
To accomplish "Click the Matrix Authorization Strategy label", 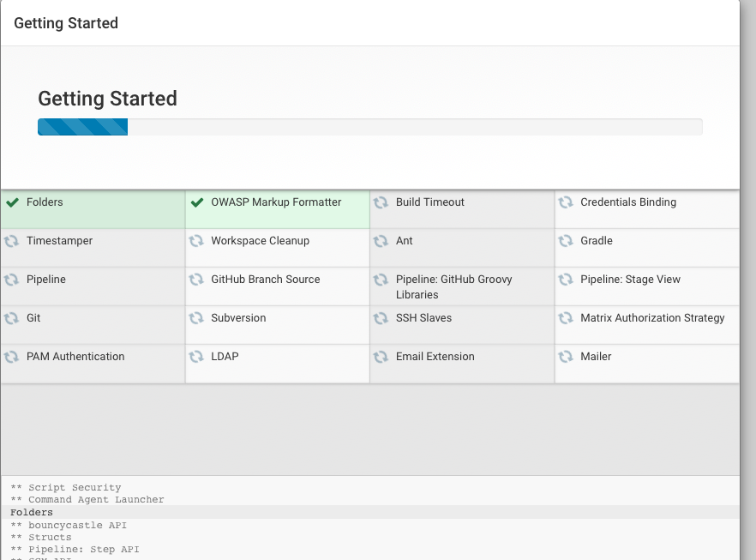I will click(652, 318).
